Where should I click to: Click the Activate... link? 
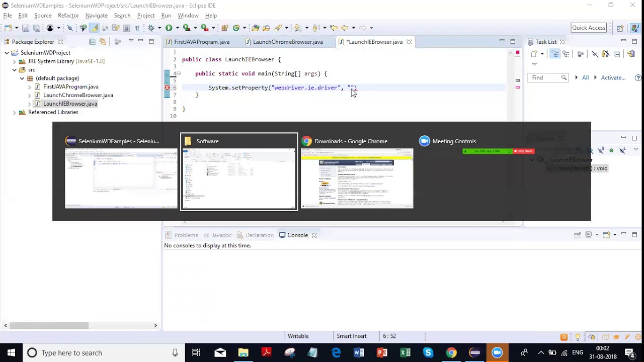(x=613, y=77)
